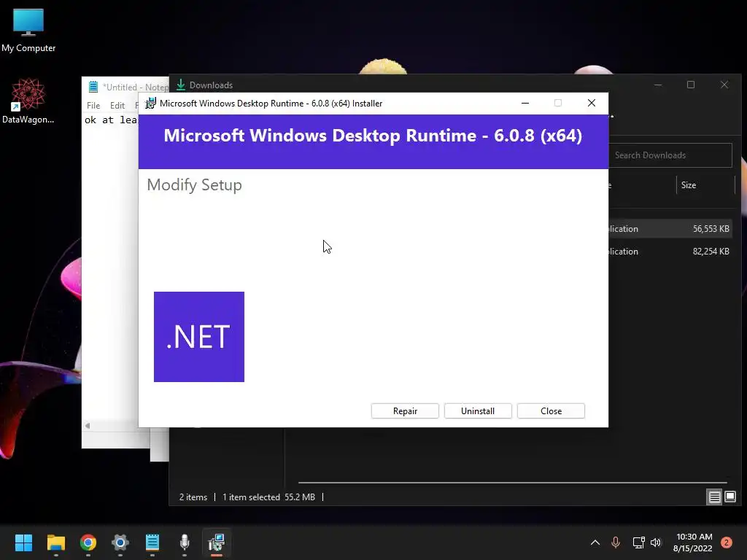Open volume control in system tray
Screen dimensions: 747x560
[656, 542]
